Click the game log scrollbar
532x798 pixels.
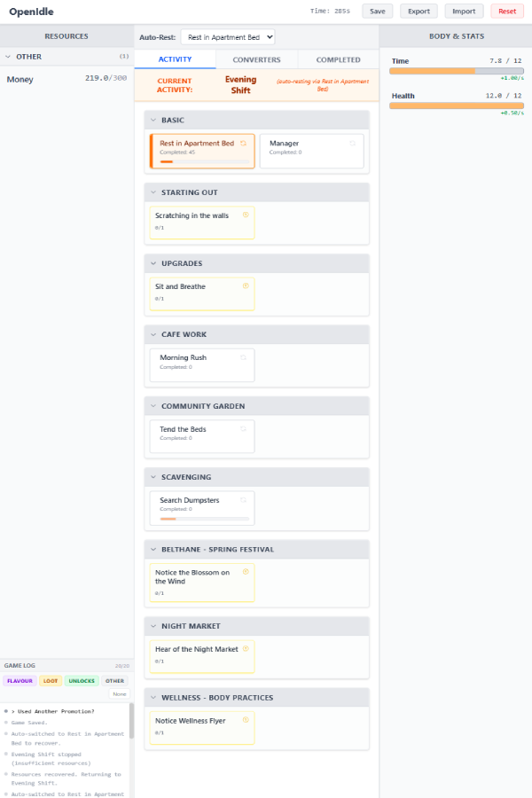tap(131, 720)
